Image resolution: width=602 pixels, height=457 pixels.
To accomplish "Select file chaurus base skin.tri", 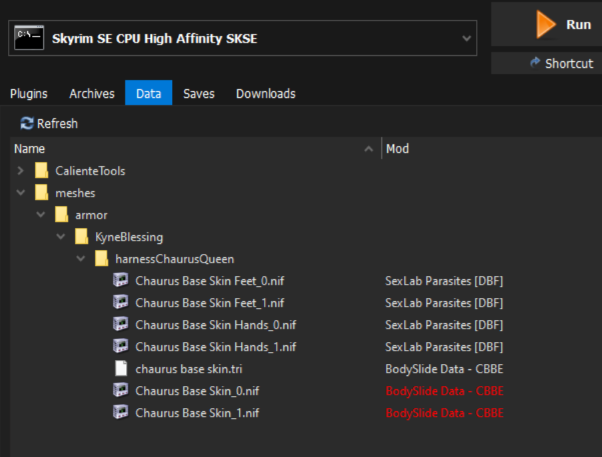I will point(189,369).
